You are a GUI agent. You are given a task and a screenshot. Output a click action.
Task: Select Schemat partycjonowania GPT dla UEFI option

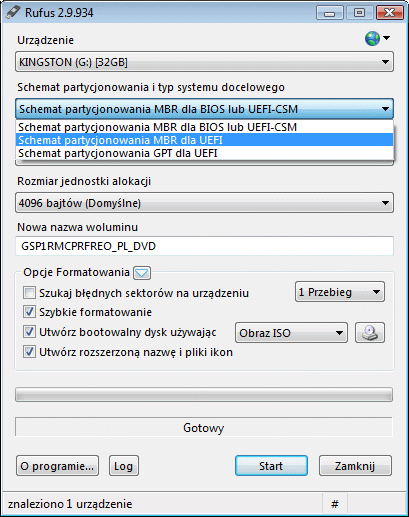tap(204, 153)
